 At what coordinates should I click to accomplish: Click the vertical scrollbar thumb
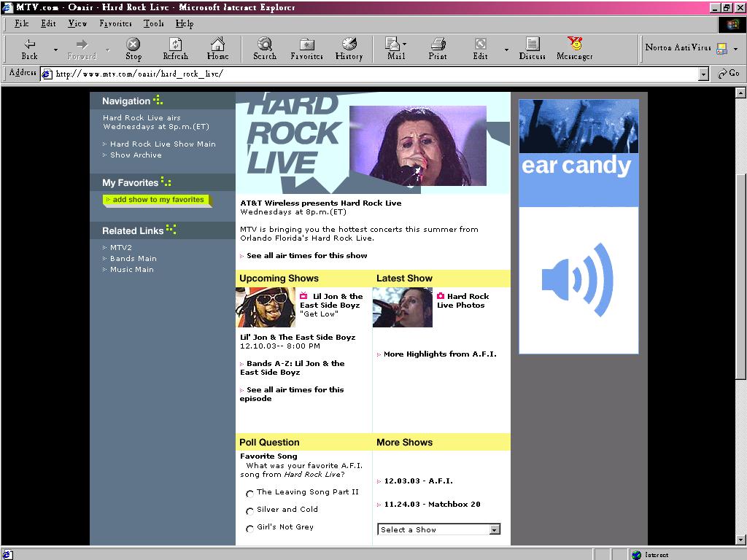[x=740, y=276]
